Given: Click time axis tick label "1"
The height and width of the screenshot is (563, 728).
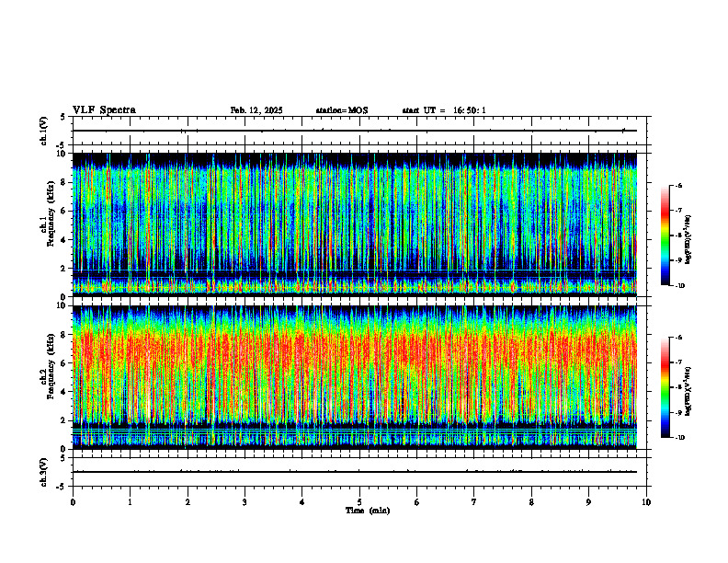Looking at the screenshot, I should coord(130,502).
